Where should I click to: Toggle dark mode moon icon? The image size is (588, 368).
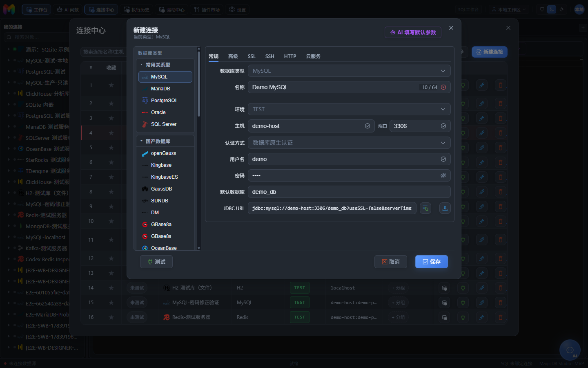(x=552, y=9)
